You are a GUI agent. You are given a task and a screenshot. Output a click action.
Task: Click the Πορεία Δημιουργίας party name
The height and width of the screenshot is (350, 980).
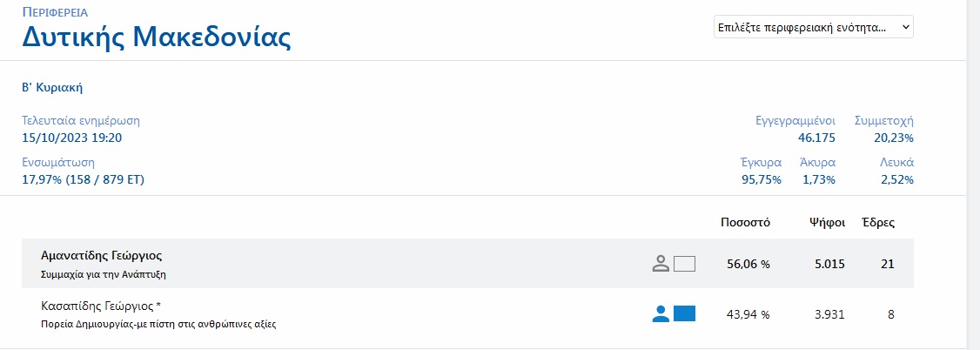pyautogui.click(x=164, y=325)
